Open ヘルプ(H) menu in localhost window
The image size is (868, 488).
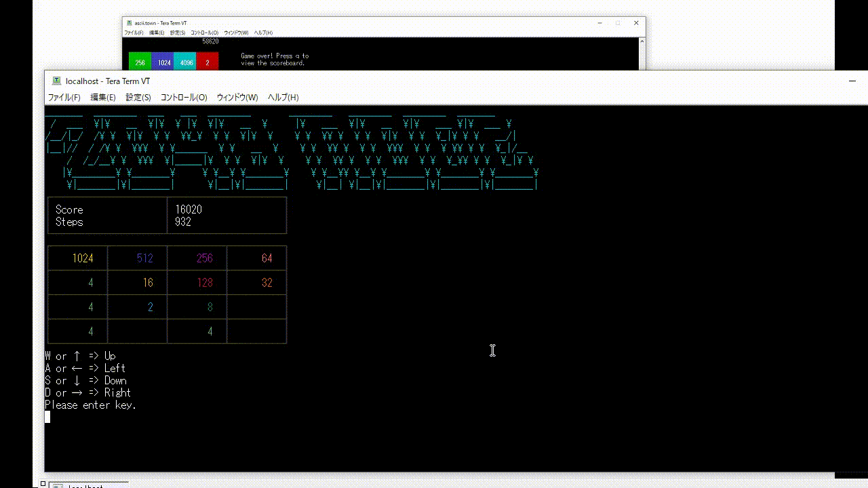pyautogui.click(x=283, y=98)
